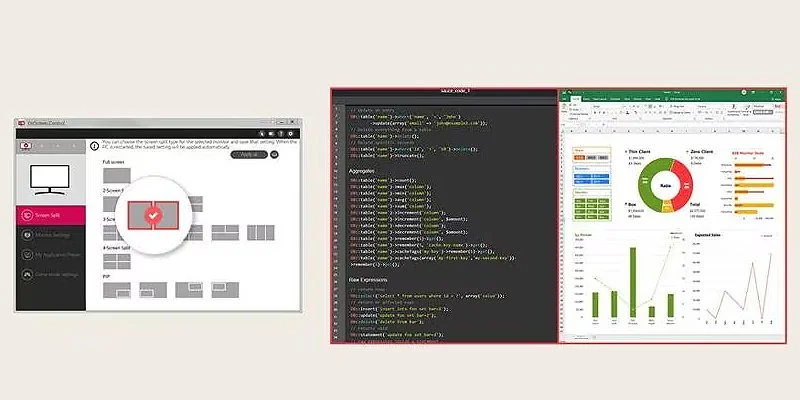Select the monitor tab icon above the monitor preview
Viewport: 800px width, 400px height.
(x=26, y=146)
